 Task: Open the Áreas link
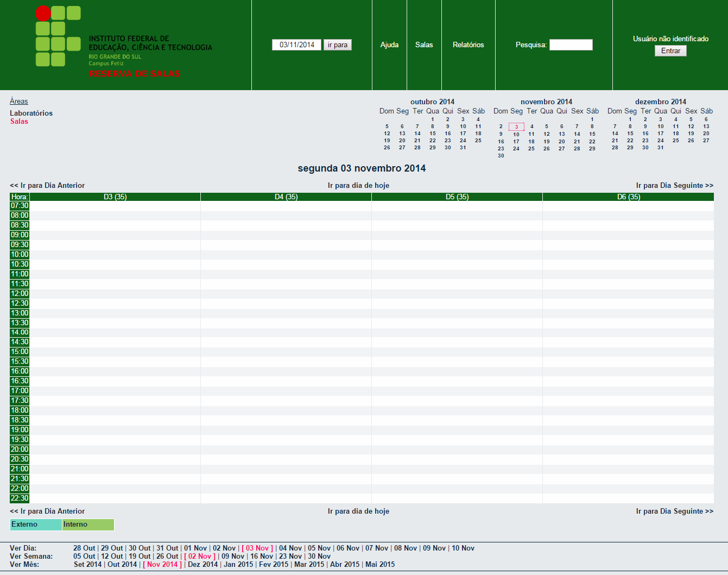tap(19, 101)
